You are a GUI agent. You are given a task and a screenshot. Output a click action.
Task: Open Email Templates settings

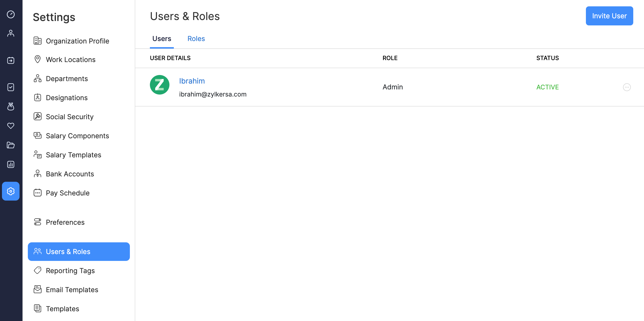pyautogui.click(x=72, y=289)
